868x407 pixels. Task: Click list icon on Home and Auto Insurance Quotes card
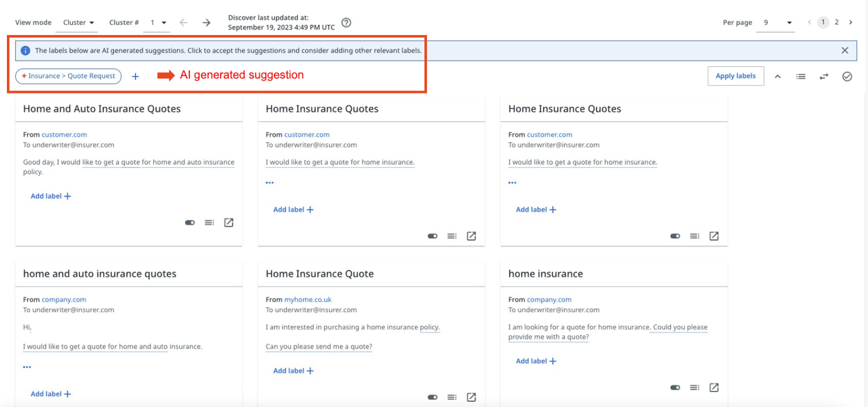210,223
